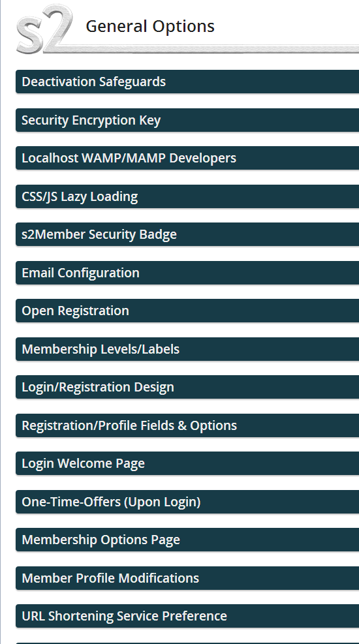Open the Login/Registration Design section
This screenshot has width=359, height=644.
(x=187, y=388)
